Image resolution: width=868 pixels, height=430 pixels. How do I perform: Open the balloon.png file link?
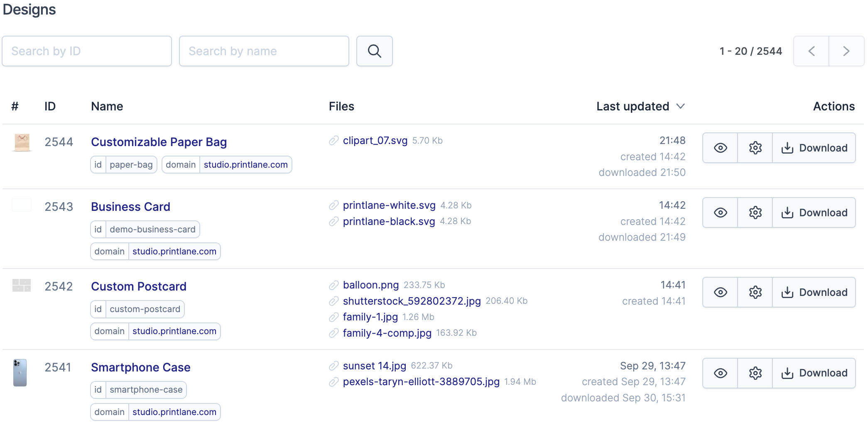(370, 285)
